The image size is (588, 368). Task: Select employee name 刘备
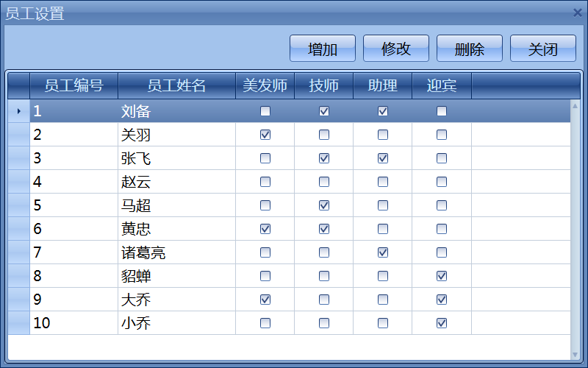pos(136,112)
